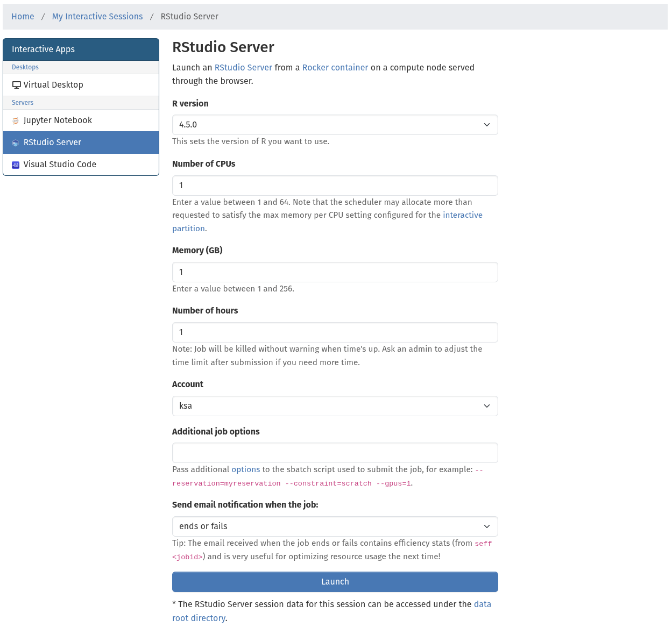Open the data root directory link

tap(331, 611)
